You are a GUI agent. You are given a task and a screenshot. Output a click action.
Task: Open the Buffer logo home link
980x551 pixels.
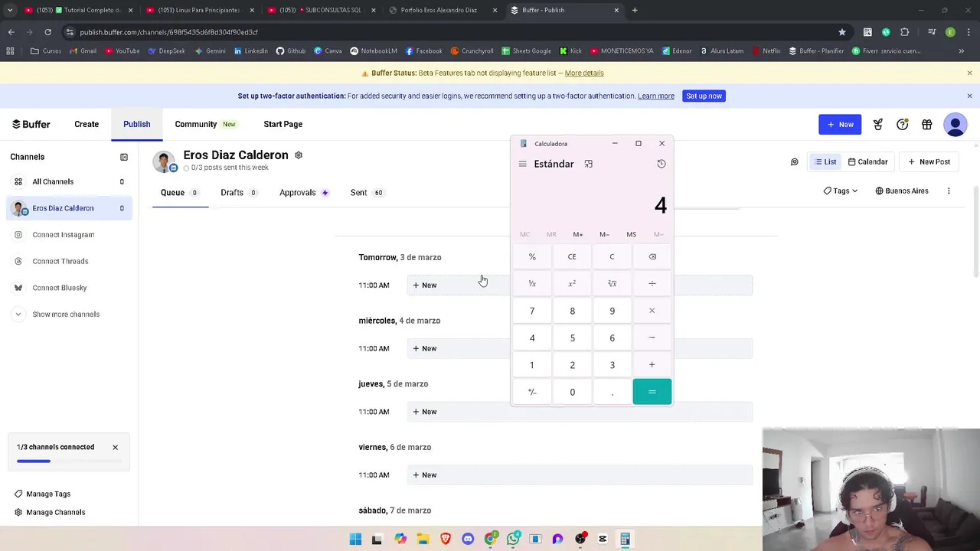tap(31, 124)
